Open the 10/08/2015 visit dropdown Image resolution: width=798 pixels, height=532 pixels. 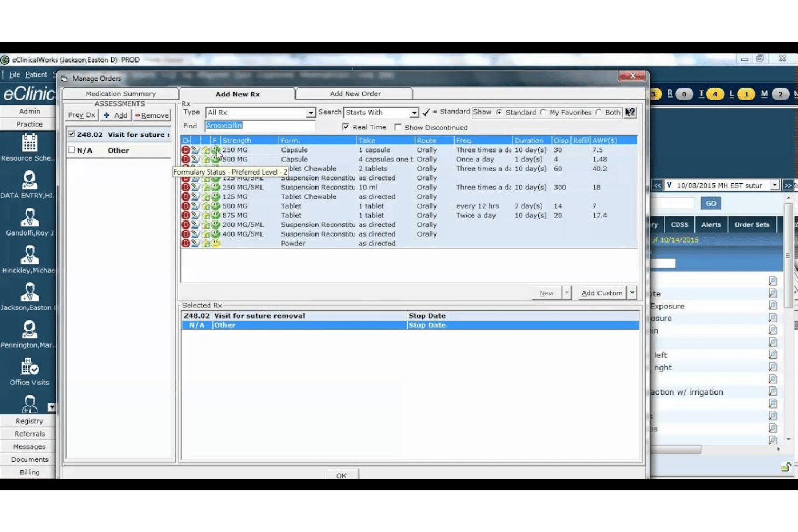[774, 185]
